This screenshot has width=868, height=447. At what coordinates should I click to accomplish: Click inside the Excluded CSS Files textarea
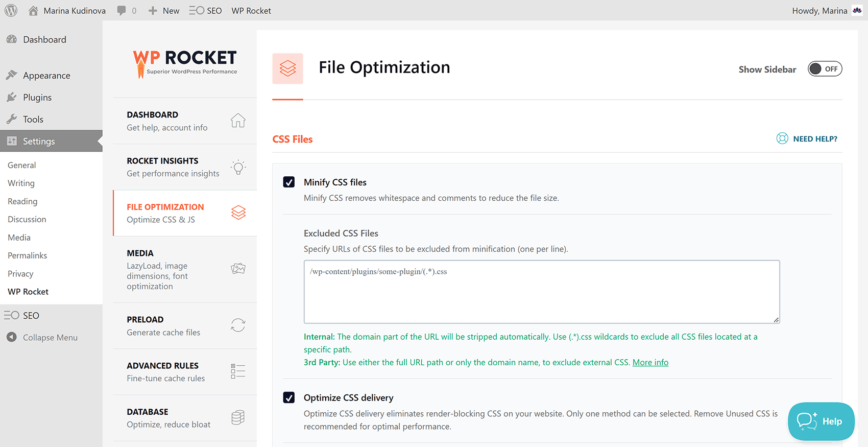tap(542, 292)
